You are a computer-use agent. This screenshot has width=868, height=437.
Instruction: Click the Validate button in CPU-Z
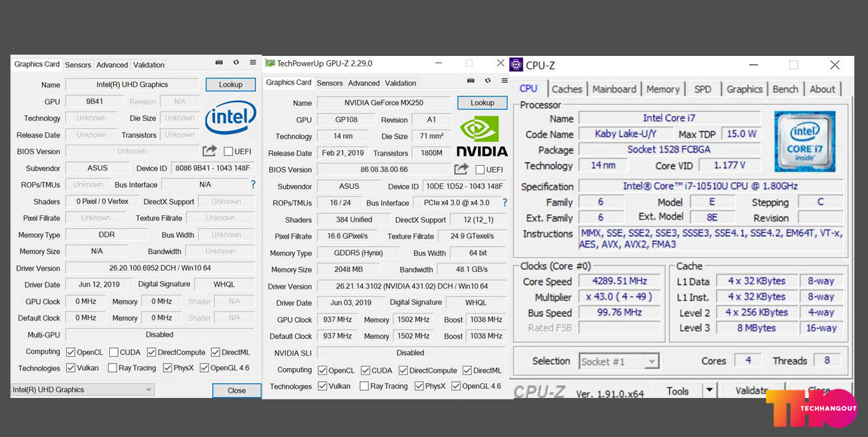pyautogui.click(x=752, y=391)
